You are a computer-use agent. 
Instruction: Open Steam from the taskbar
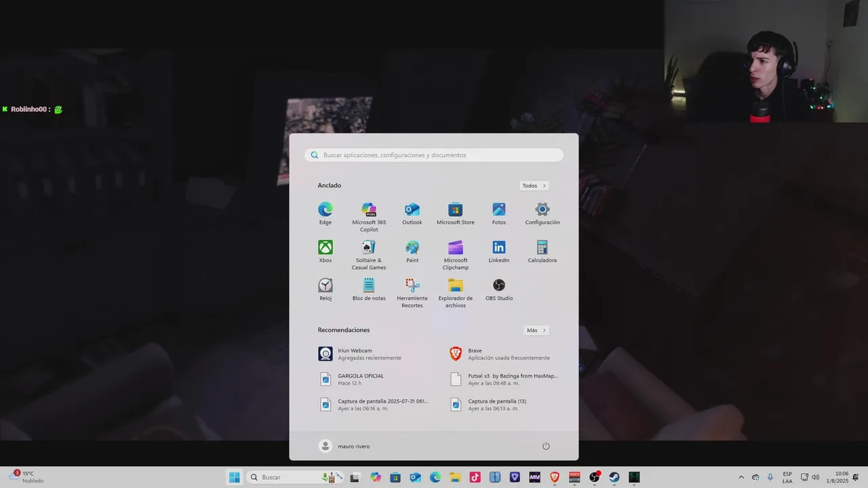coord(614,477)
